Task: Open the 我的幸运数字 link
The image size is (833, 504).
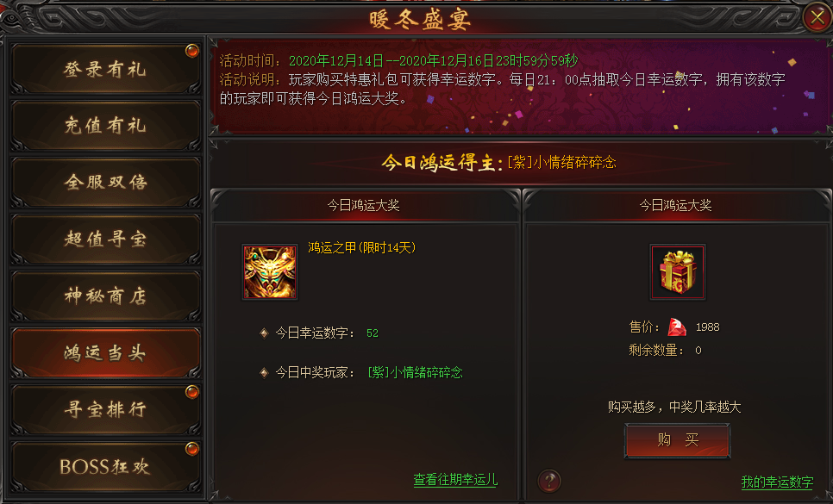Action: pyautogui.click(x=777, y=482)
